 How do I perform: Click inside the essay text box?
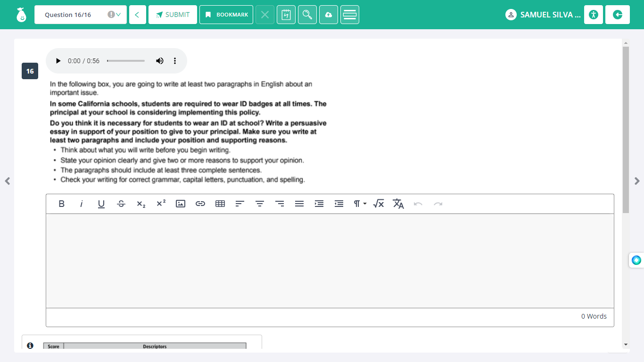330,261
